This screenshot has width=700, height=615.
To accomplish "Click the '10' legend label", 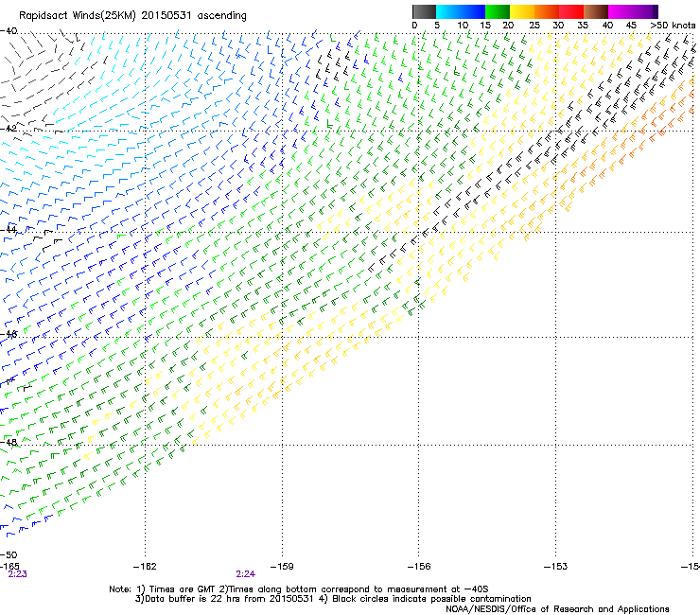I will click(463, 26).
